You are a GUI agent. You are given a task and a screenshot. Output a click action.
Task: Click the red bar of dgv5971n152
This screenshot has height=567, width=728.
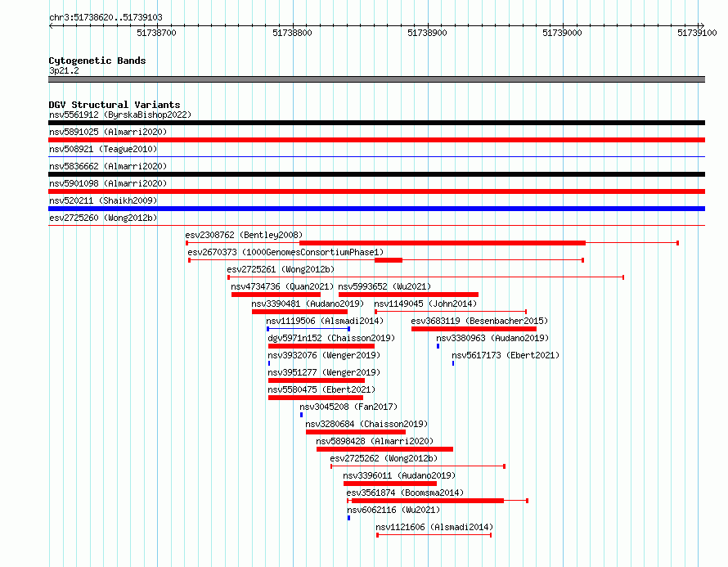pyautogui.click(x=321, y=346)
